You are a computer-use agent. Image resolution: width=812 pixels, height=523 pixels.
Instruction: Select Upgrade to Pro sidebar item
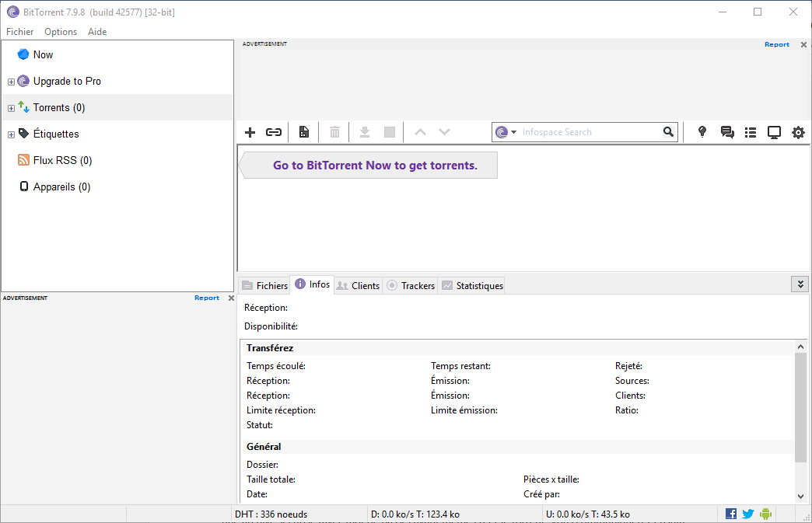(x=117, y=82)
